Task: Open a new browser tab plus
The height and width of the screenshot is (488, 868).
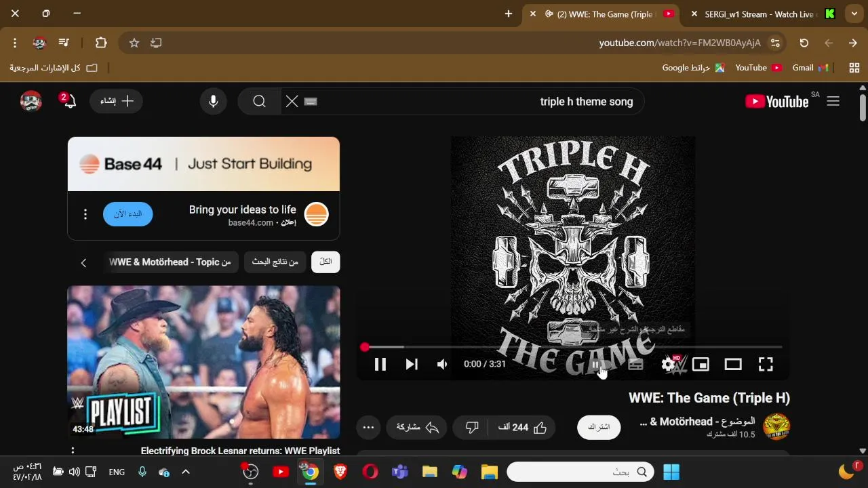Action: (509, 14)
